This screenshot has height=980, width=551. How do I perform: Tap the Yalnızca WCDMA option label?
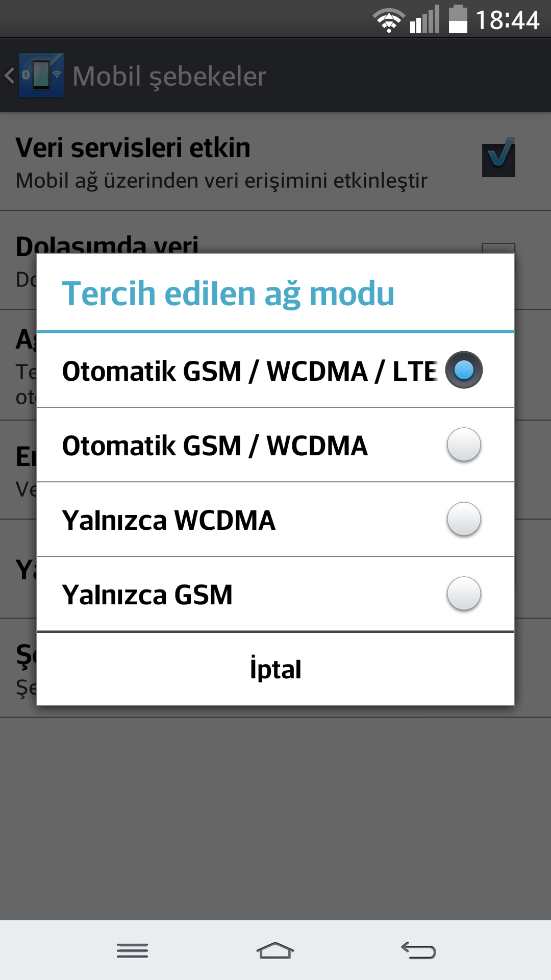(168, 521)
